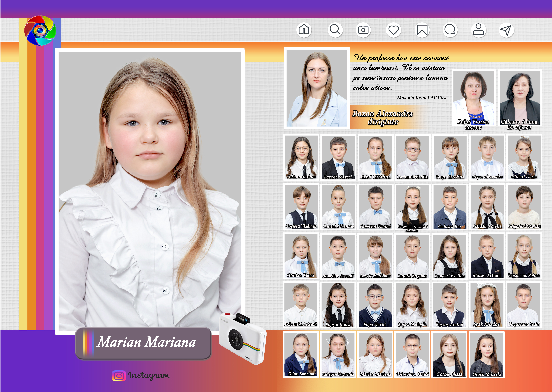
Task: Open Baxan Alexandra teacher photo
Action: [x=317, y=88]
